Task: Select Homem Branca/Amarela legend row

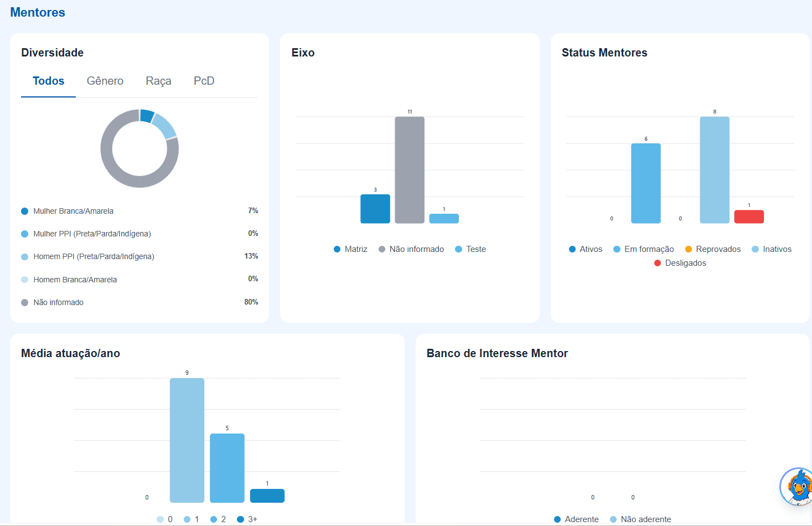Action: coord(139,280)
